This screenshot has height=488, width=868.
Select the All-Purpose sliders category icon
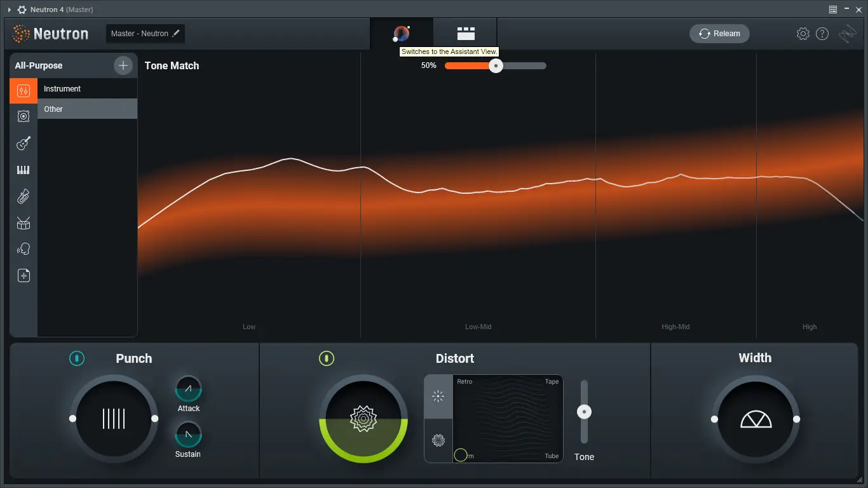click(x=24, y=91)
